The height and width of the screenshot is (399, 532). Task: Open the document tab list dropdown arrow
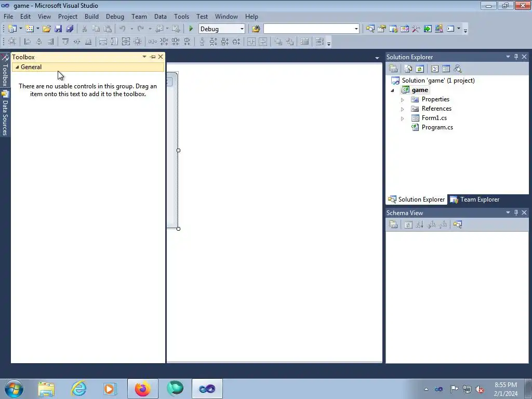[377, 58]
